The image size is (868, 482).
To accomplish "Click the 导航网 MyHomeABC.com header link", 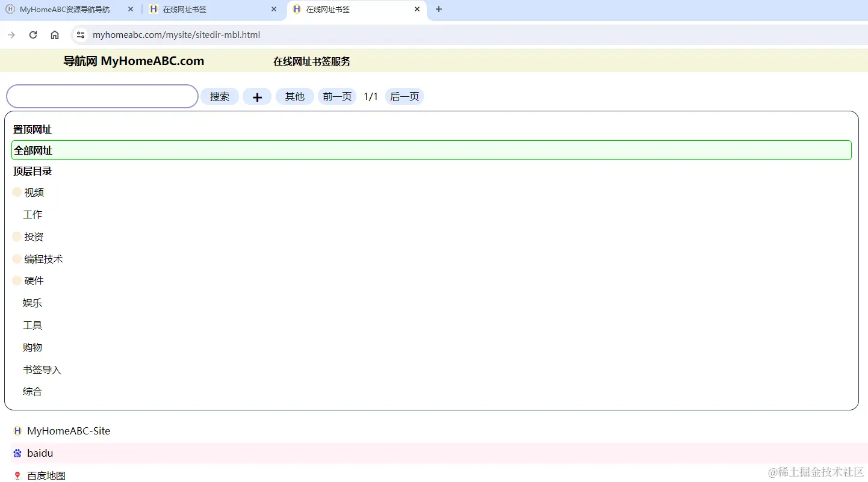I will [134, 61].
